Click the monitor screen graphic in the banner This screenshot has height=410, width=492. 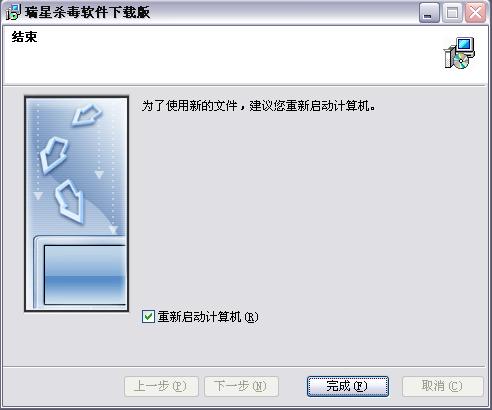(x=85, y=275)
